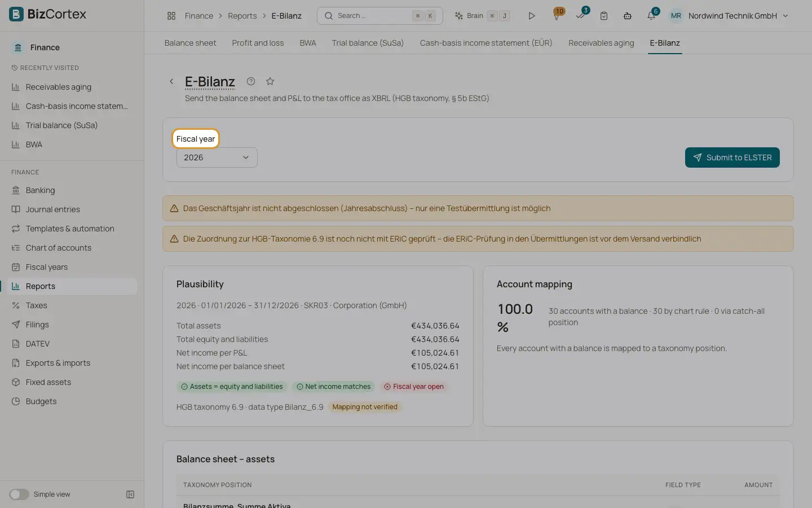
Task: Open Receivables aging from recently visited
Action: 59,87
